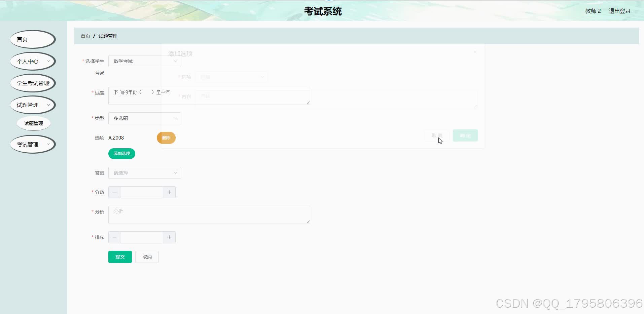Open the 首页 sidebar menu item
Screen dimensions: 644x314
click(33, 39)
